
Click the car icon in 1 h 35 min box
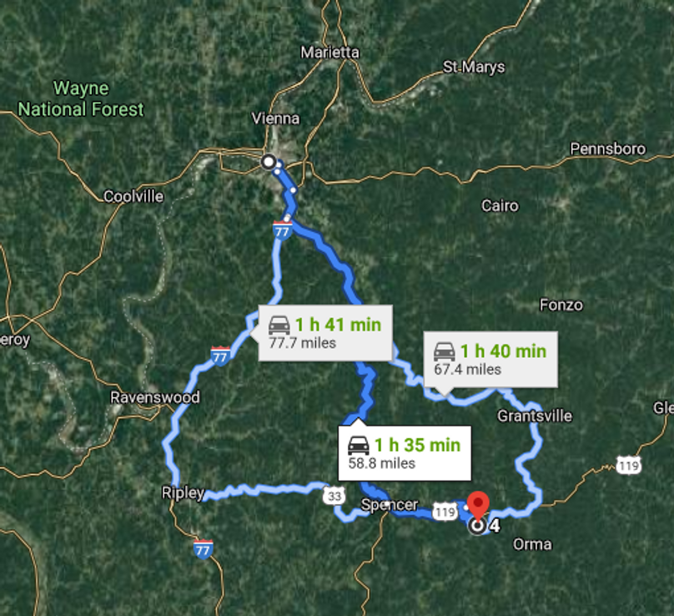(359, 446)
